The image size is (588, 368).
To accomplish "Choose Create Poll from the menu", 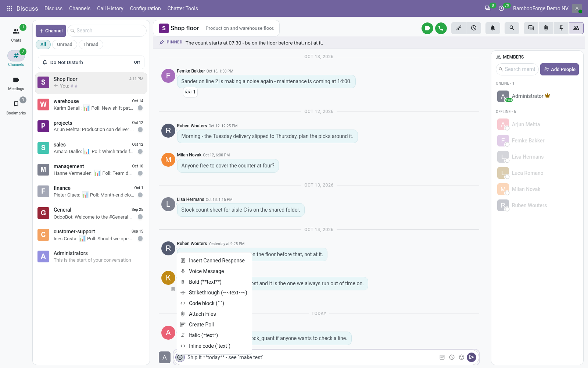I will click(x=215, y=325).
